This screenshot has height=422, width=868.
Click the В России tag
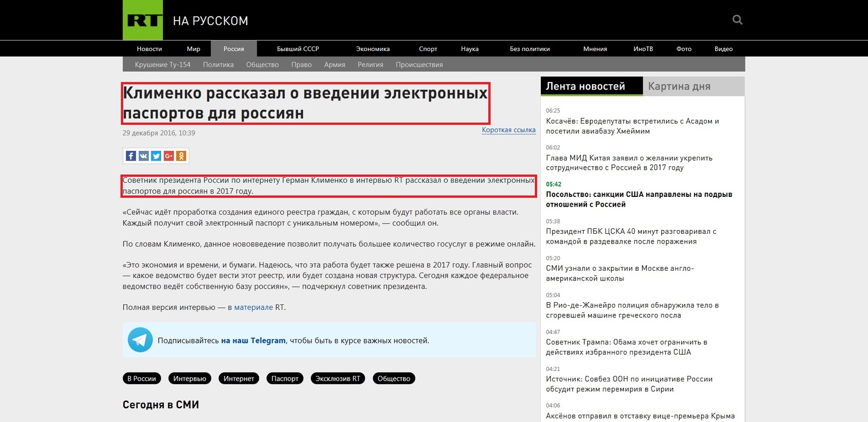pos(142,379)
